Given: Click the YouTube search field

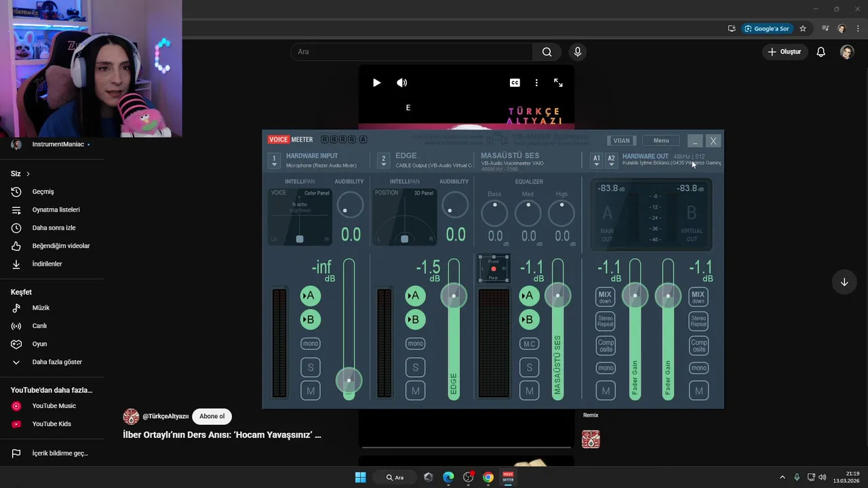Looking at the screenshot, I should 412,52.
